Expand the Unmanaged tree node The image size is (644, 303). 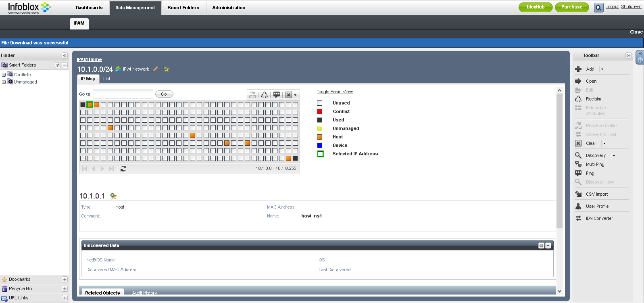coord(4,82)
